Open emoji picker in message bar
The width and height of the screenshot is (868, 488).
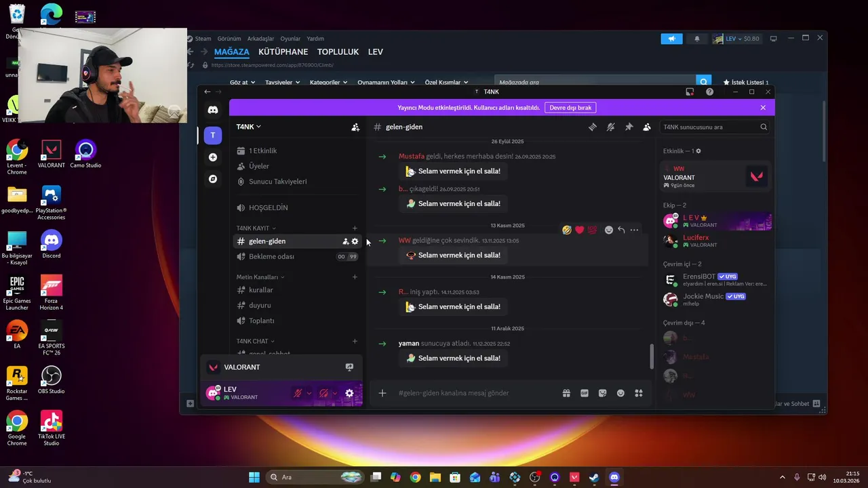point(620,393)
